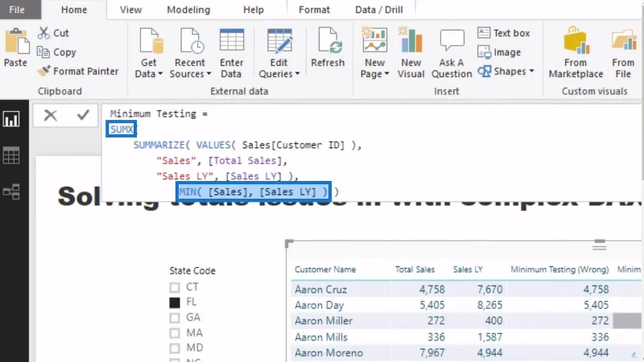Open the Data / Drill tab
This screenshot has width=644, height=362.
point(378,10)
